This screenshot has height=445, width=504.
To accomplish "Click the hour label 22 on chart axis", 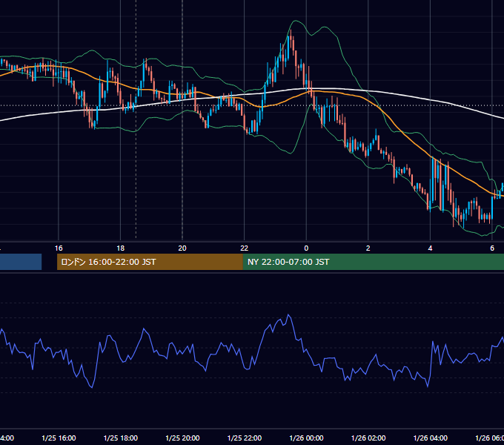I will [x=245, y=248].
